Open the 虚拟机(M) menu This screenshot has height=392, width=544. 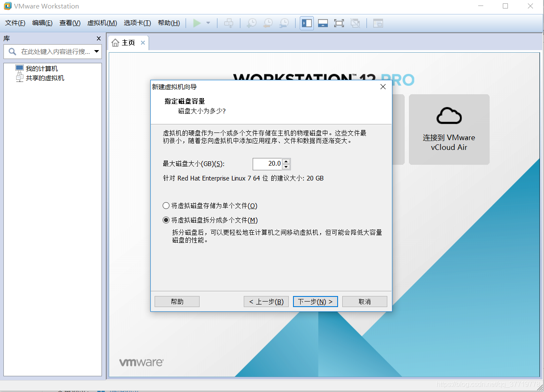coord(102,23)
